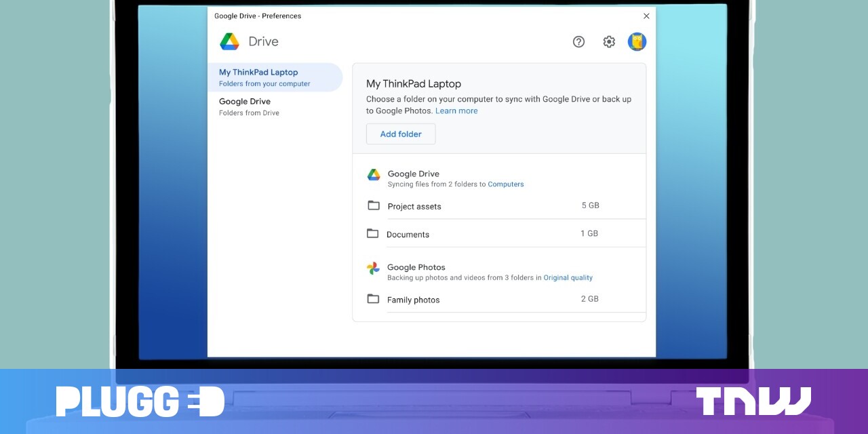
Task: Click the My ThinkPad Laptop panel heading
Action: point(414,84)
